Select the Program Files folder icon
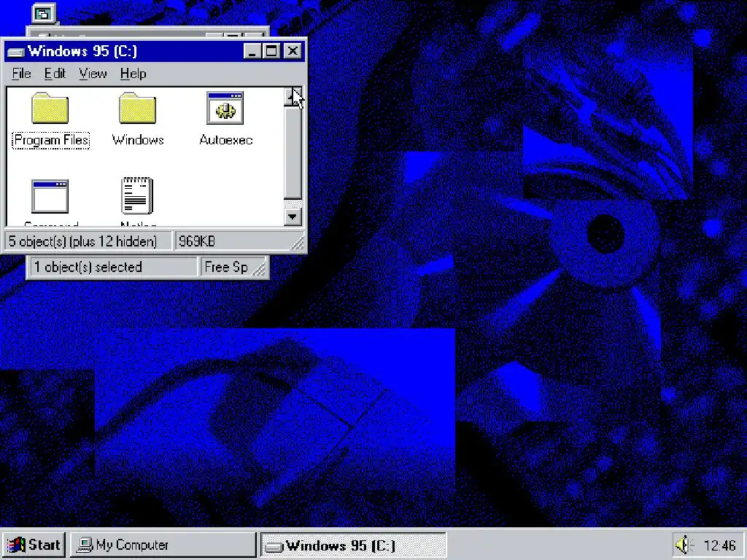Screen dimensions: 747x560 (50, 108)
